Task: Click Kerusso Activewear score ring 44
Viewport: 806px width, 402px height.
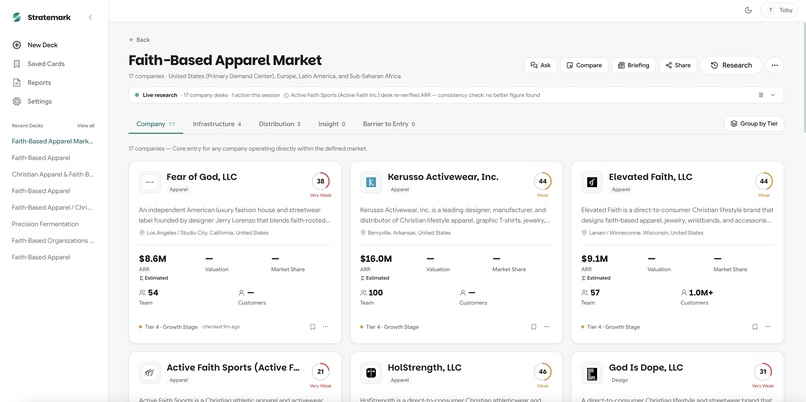Action: pyautogui.click(x=542, y=181)
